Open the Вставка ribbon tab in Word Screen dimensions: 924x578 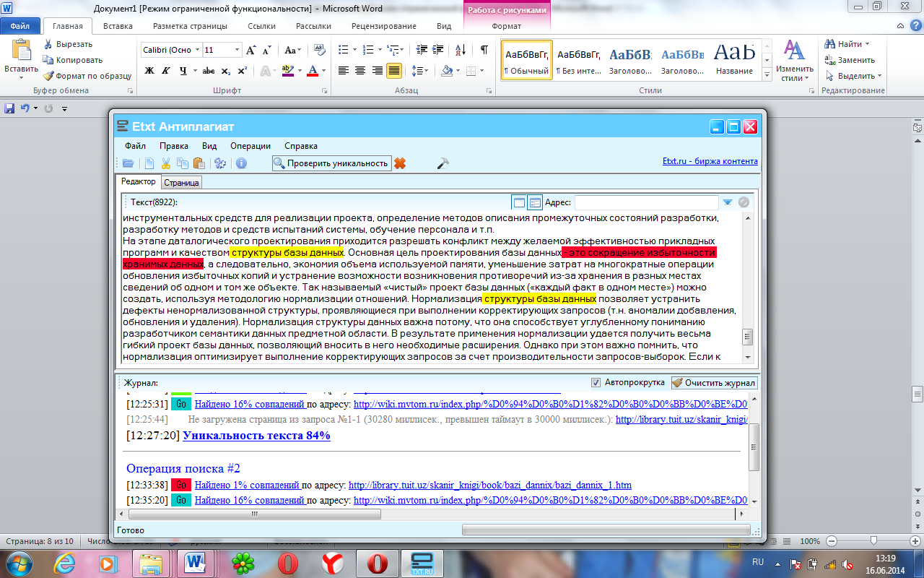(118, 26)
